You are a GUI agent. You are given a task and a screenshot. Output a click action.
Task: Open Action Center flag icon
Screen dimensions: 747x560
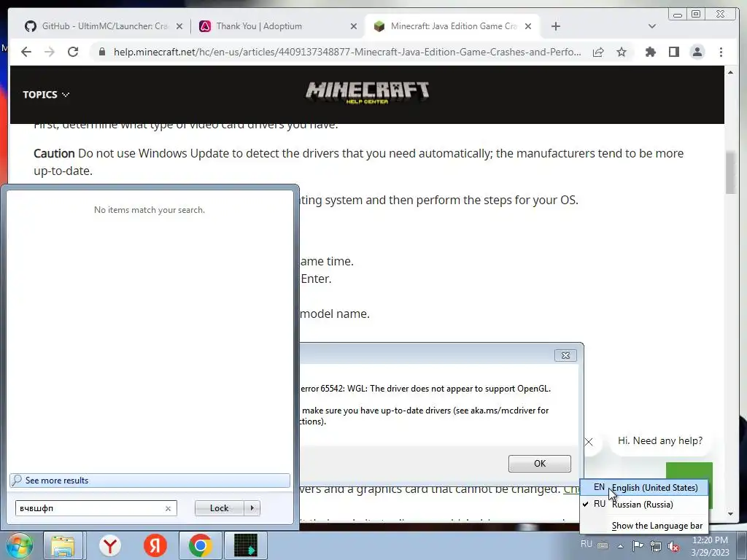(x=638, y=546)
